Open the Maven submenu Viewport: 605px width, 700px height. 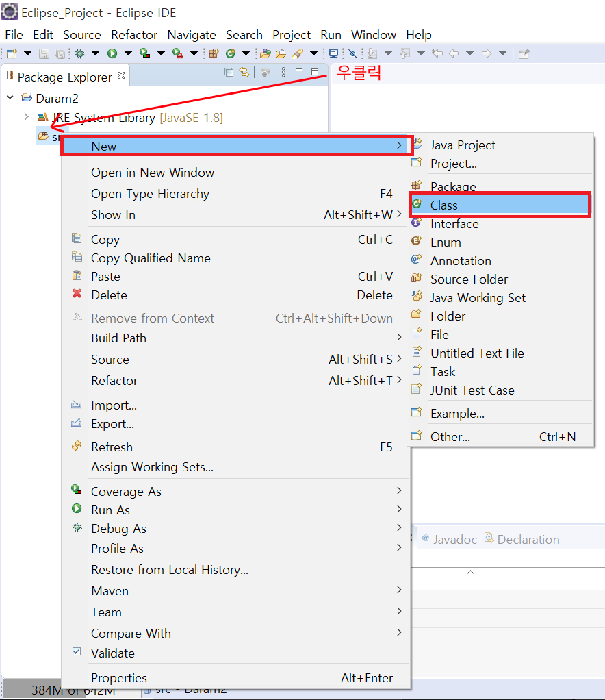point(235,590)
